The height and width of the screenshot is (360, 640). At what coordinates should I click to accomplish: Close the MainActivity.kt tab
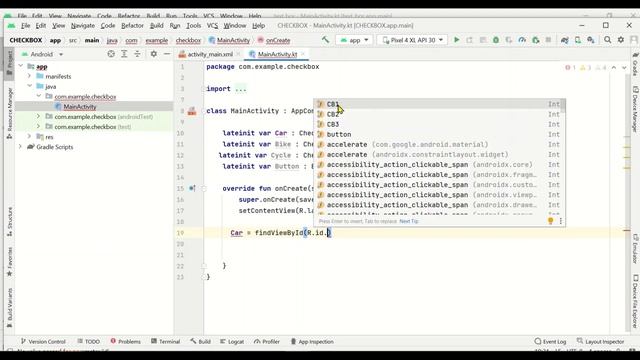click(x=303, y=54)
